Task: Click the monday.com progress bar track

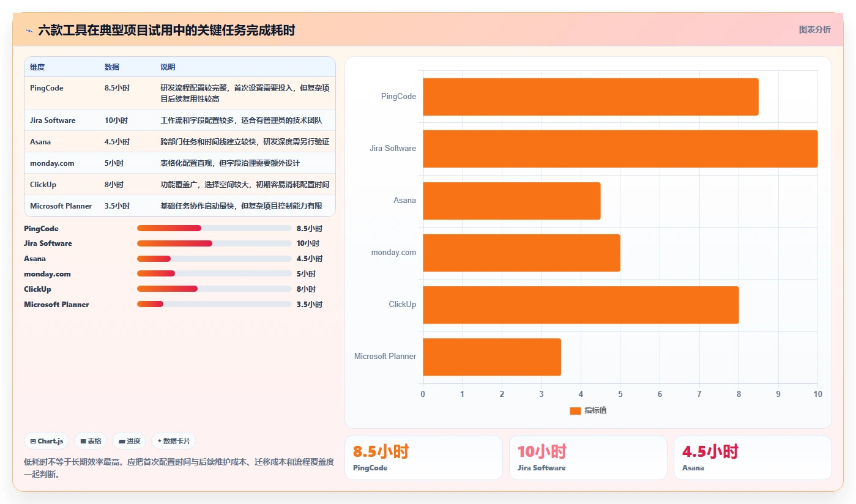Action: [214, 274]
